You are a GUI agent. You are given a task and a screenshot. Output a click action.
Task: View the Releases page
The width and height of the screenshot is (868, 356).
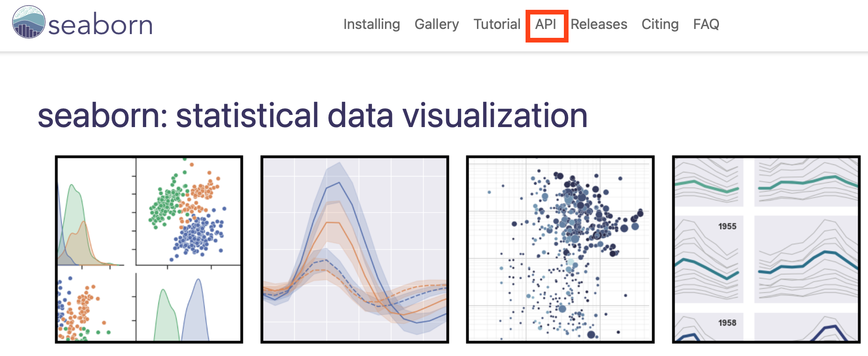598,24
